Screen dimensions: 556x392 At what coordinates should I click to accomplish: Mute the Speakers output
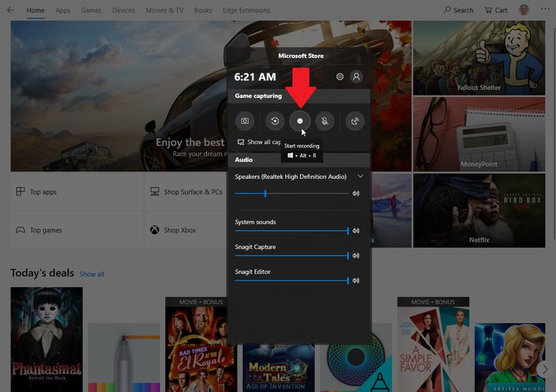tap(356, 194)
